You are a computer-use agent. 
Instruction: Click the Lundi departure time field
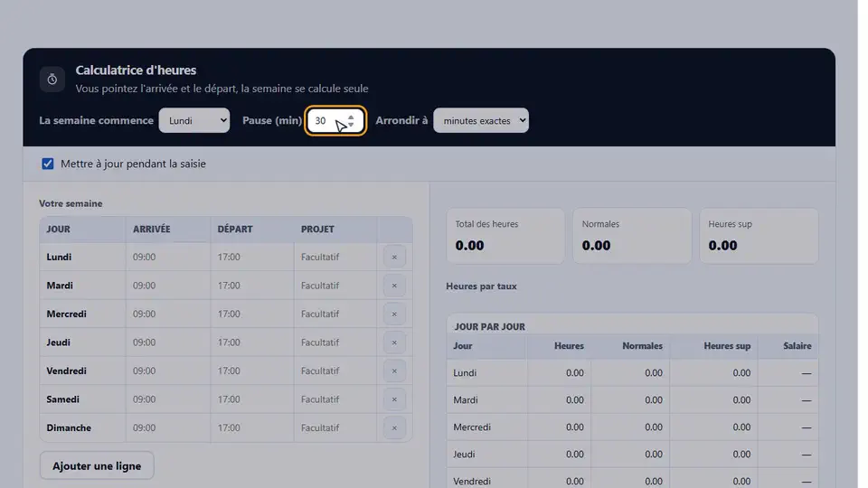click(252, 257)
